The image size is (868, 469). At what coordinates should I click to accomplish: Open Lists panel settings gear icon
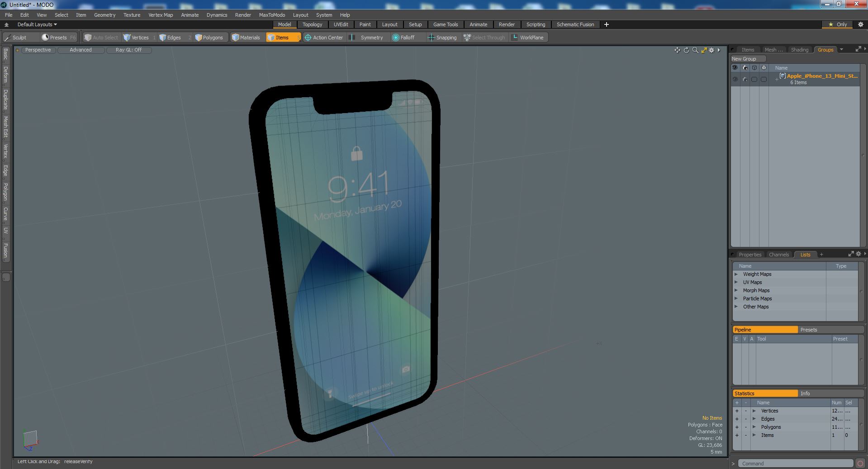pos(858,254)
